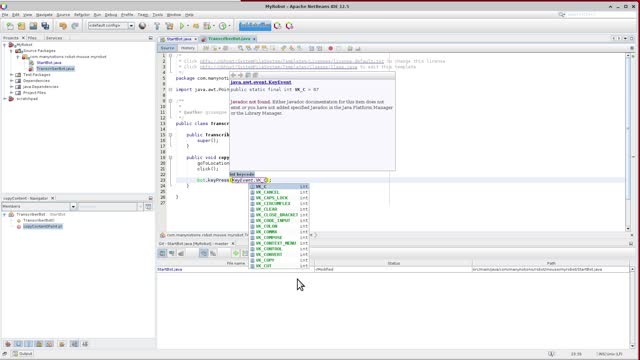The height and width of the screenshot is (360, 640).
Task: Switch to the Files tab
Action: point(32,38)
